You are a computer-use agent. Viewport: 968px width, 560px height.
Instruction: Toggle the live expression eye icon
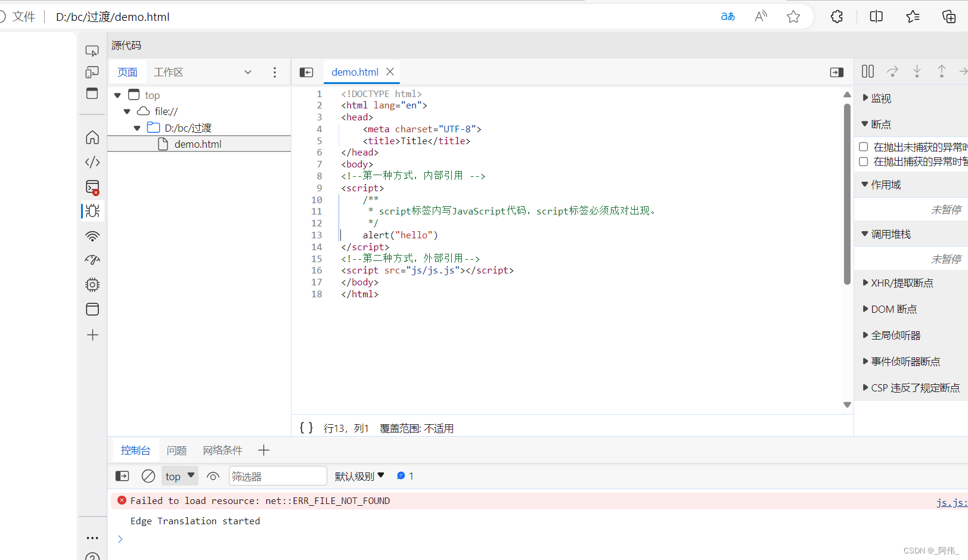click(x=213, y=476)
